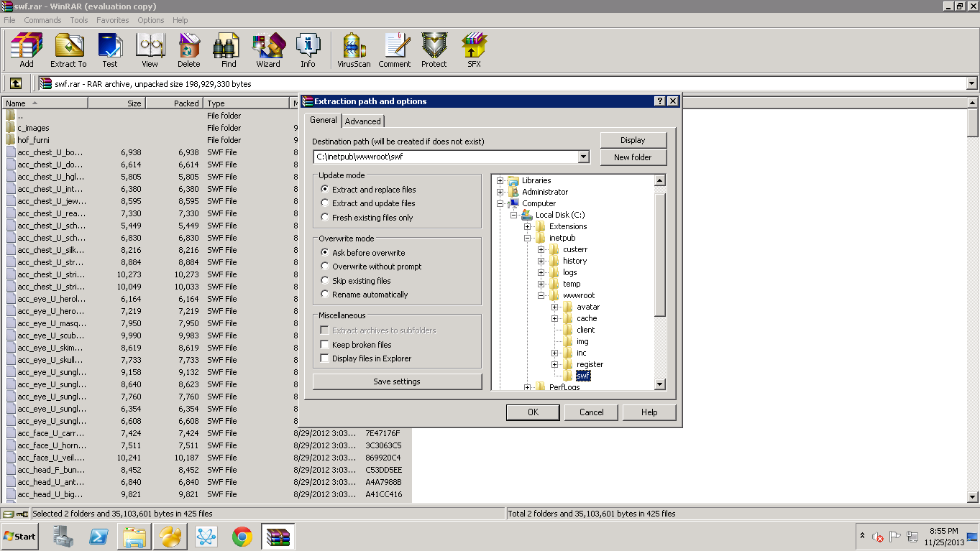The height and width of the screenshot is (551, 980).
Task: Open Chrome from the taskbar
Action: pyautogui.click(x=242, y=537)
